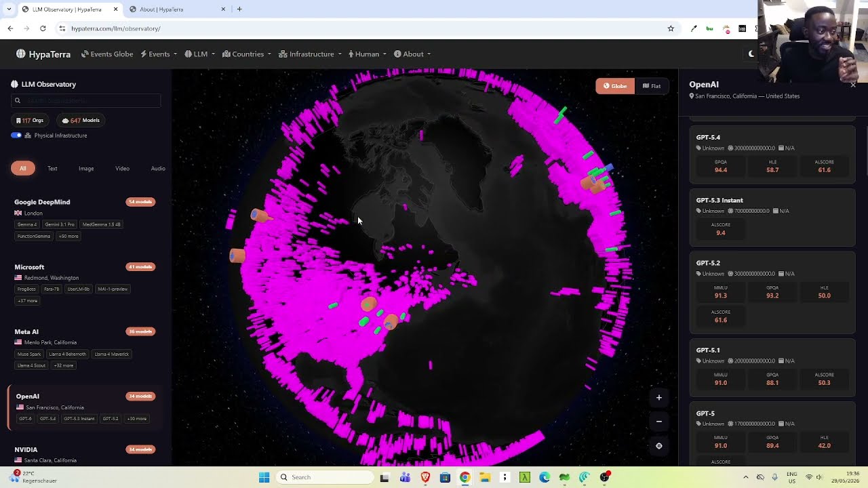
Task: Toggle Physical Infrastructure switch
Action: point(16,136)
